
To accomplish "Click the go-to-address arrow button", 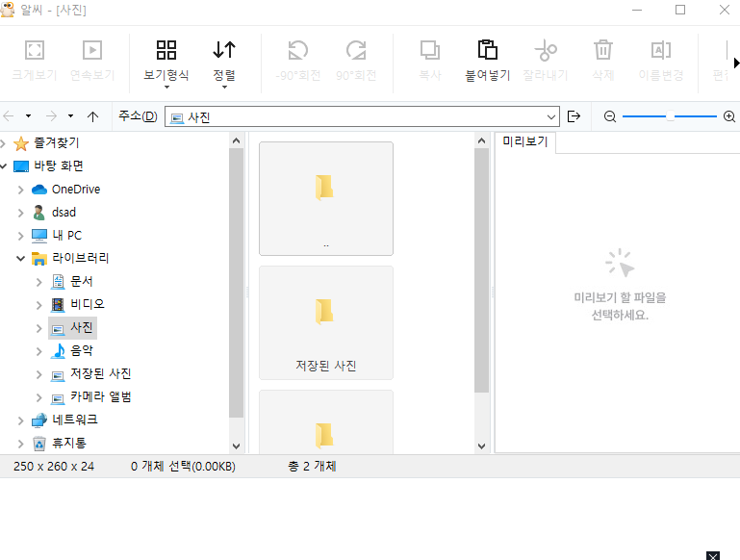I will click(574, 116).
